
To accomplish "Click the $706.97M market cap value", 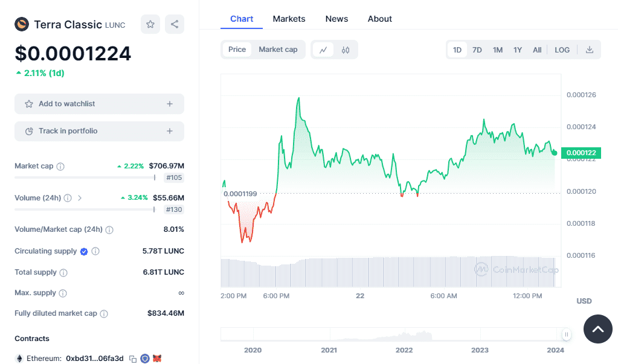I will [x=166, y=166].
